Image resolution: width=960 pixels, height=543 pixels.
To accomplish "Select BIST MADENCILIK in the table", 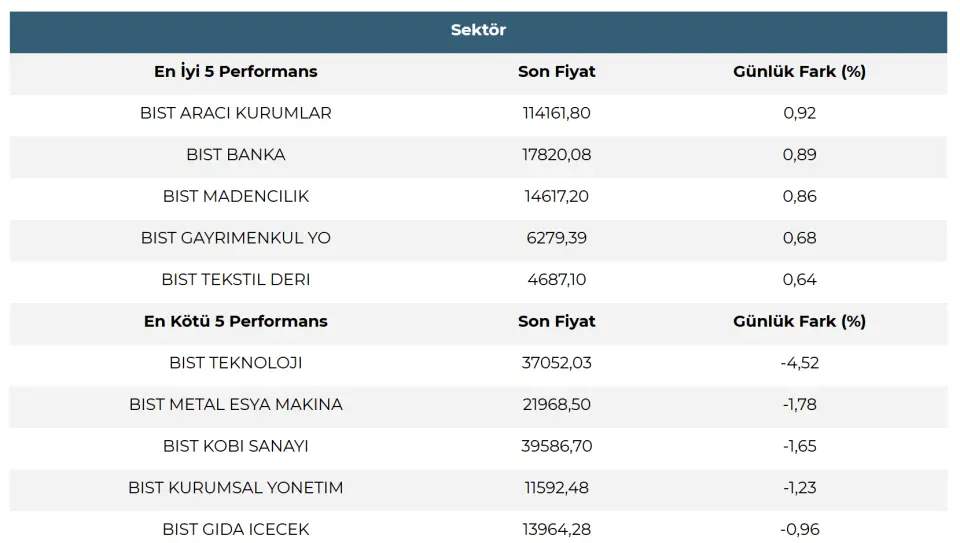I will 235,196.
